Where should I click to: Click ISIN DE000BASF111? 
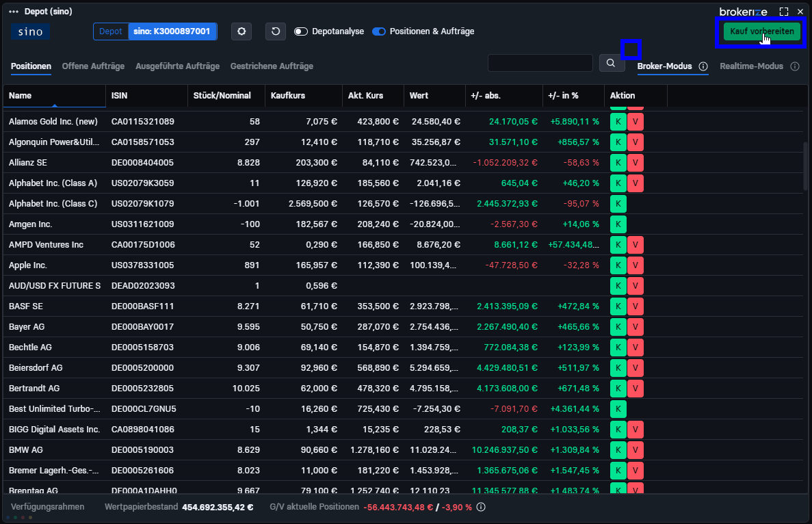[142, 306]
